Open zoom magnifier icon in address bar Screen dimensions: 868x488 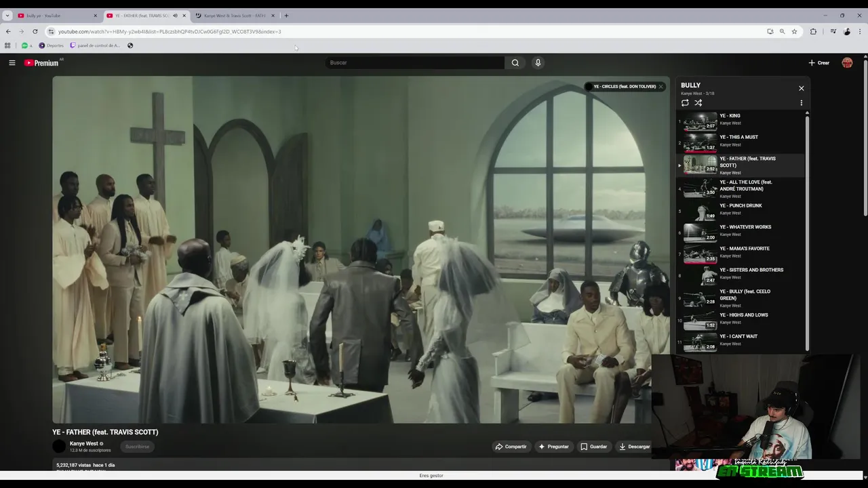coord(782,31)
